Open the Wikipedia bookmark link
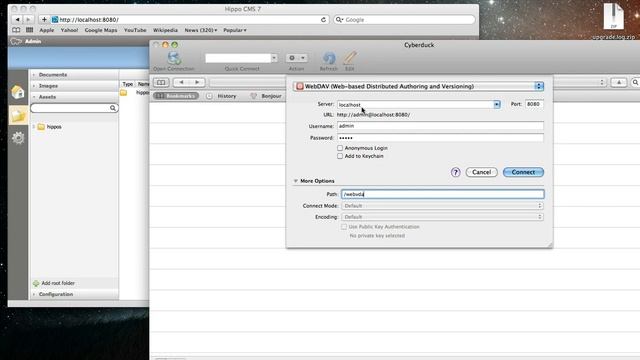Viewport: 640px width, 360px height. coord(165,30)
